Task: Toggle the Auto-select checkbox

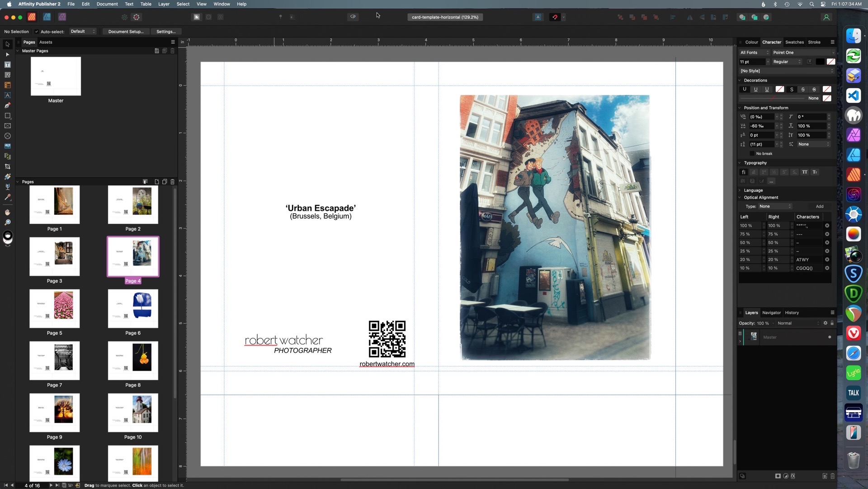Action: click(37, 32)
